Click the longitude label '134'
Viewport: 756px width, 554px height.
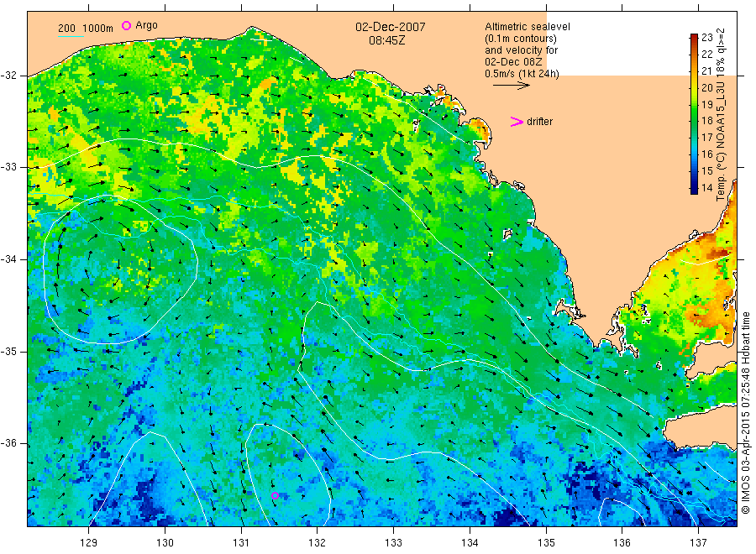(470, 543)
